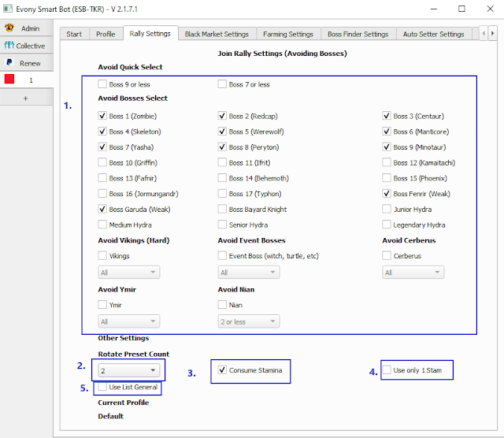The height and width of the screenshot is (438, 504).
Task: Enable the Senior Hydra checkbox
Action: click(222, 225)
